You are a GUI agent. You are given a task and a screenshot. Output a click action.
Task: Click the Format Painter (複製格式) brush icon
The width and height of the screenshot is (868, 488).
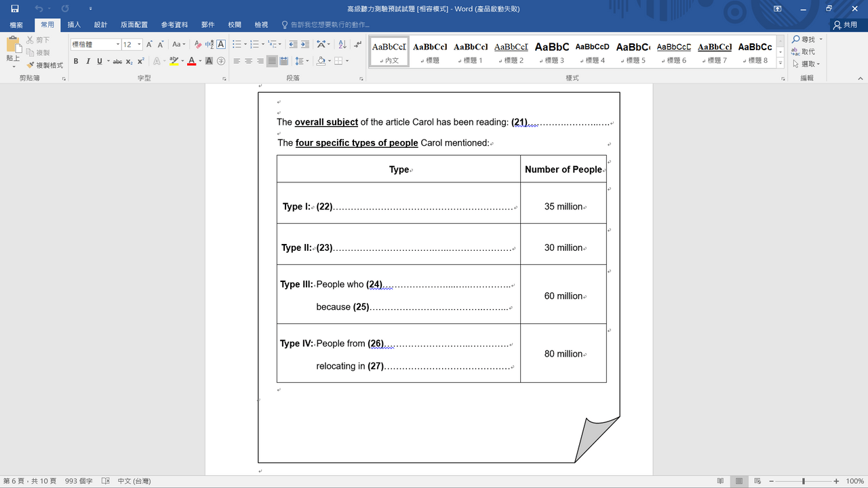pos(31,65)
